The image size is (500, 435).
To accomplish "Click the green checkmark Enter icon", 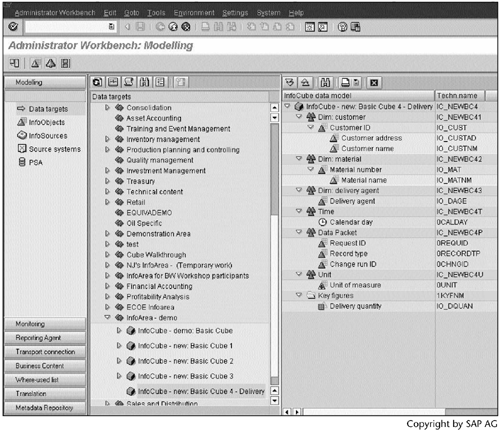I will [13, 26].
